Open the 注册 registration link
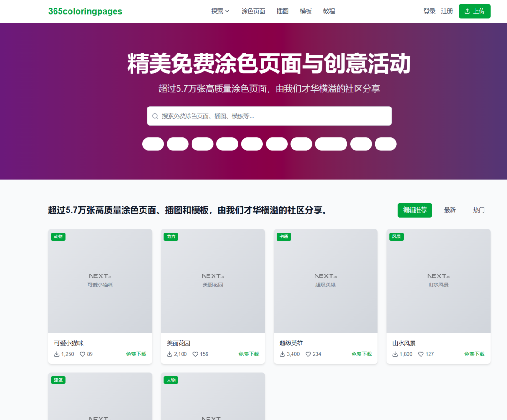 click(447, 11)
